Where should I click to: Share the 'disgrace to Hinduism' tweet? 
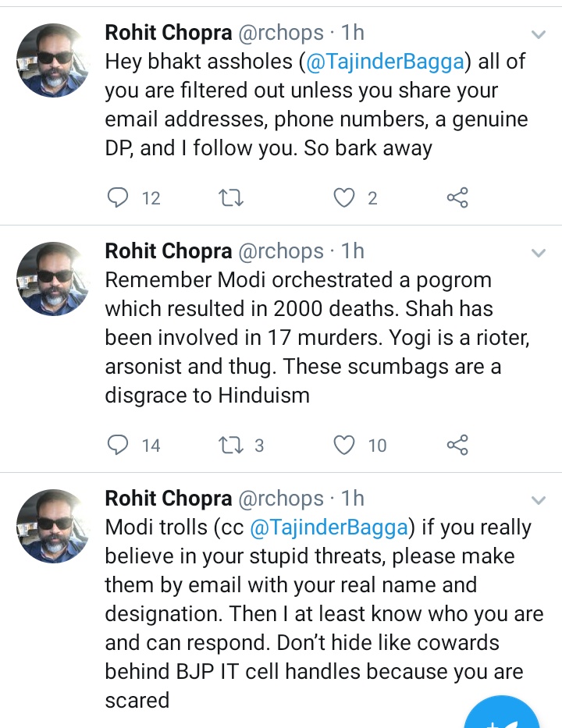457,445
